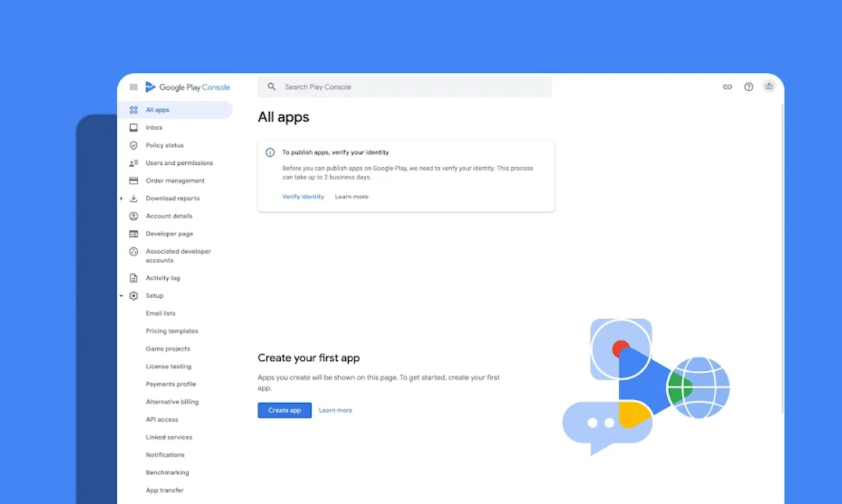The height and width of the screenshot is (504, 842).
Task: Click the Create app button
Action: [x=284, y=411]
